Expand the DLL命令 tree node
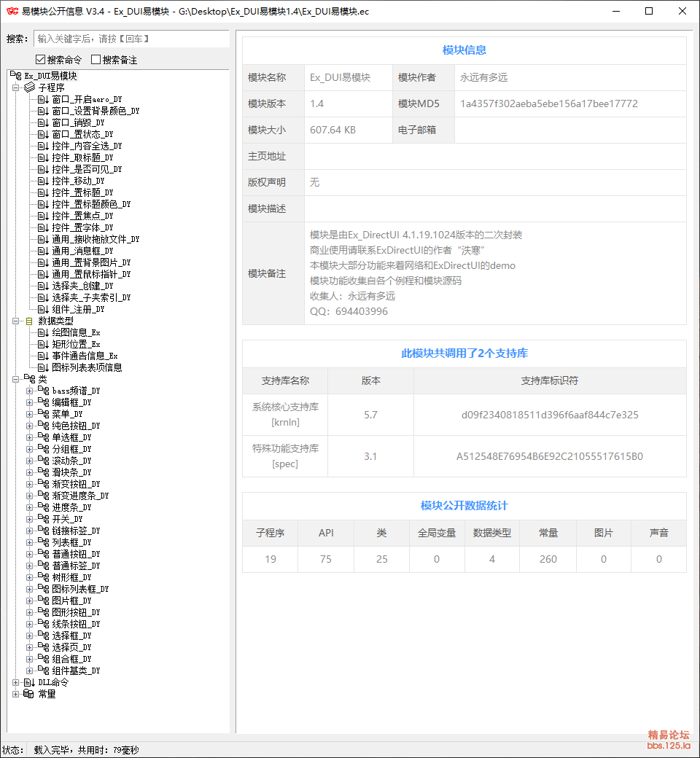 coord(15,682)
